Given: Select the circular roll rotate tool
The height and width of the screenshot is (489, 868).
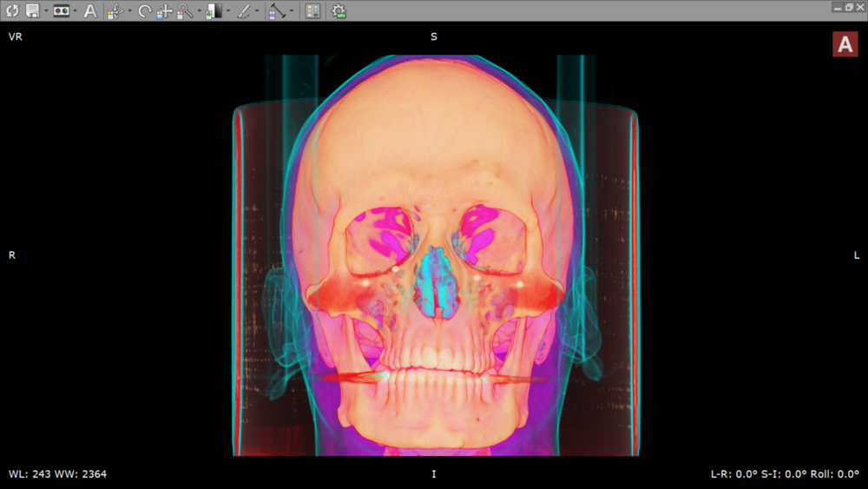Looking at the screenshot, I should (x=144, y=11).
